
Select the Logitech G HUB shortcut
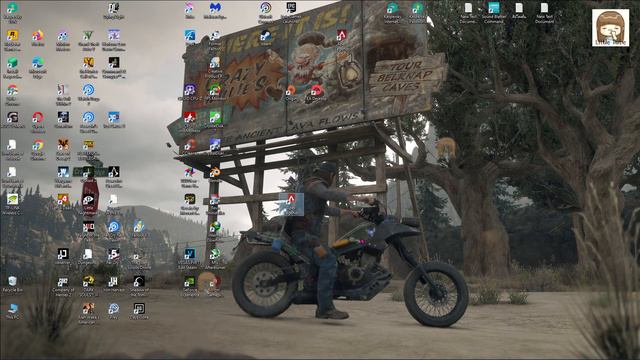point(12,121)
